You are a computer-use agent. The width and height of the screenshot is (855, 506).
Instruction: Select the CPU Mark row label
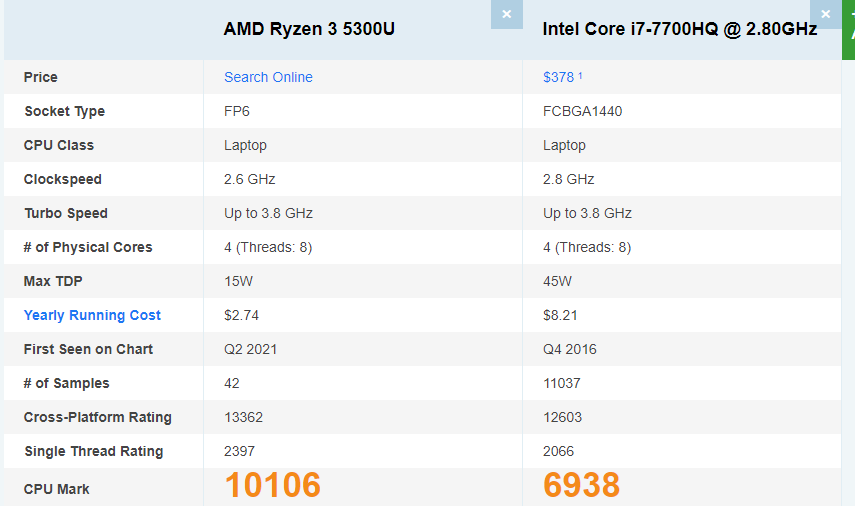click(x=56, y=489)
